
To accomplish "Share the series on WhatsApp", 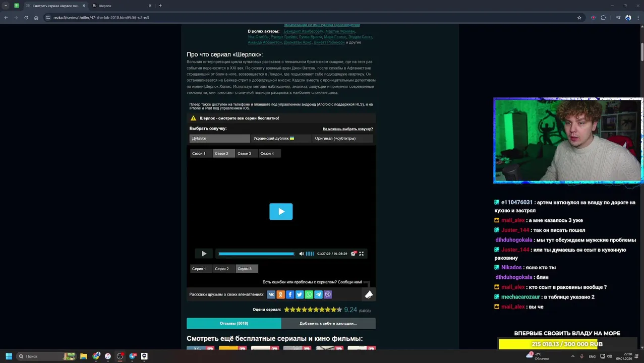I will click(x=309, y=294).
